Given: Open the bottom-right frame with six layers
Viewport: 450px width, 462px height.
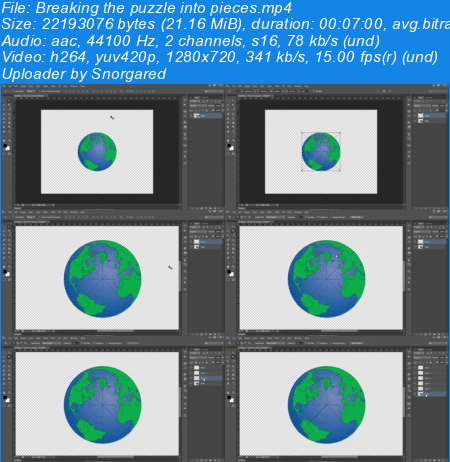Looking at the screenshot, I should click(x=337, y=399).
